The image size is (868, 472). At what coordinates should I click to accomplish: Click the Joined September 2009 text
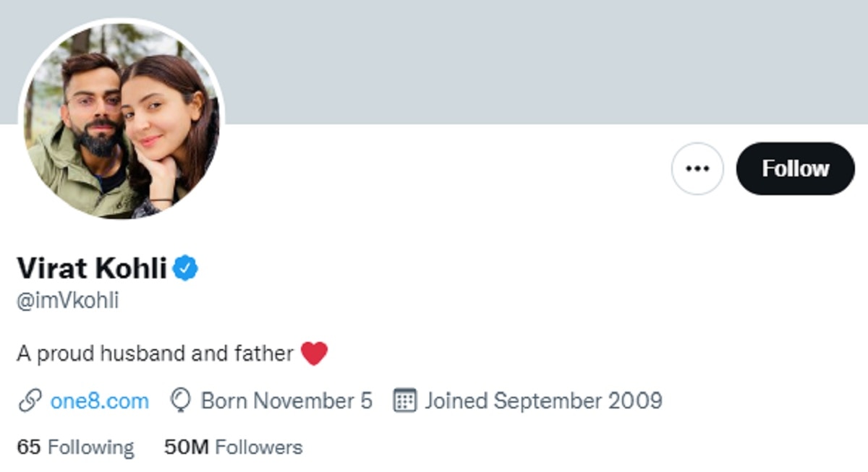click(x=543, y=400)
